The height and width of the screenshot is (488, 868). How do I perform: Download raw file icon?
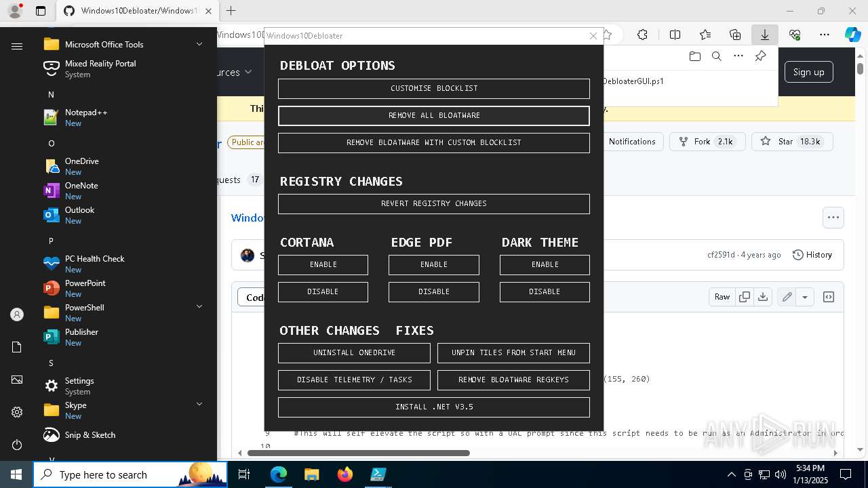(763, 297)
